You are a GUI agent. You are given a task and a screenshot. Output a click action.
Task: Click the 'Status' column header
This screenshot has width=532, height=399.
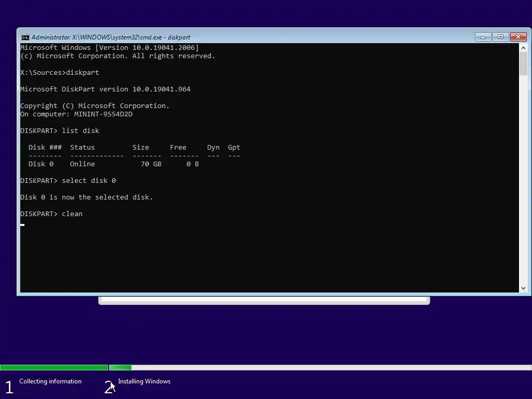[83, 147]
